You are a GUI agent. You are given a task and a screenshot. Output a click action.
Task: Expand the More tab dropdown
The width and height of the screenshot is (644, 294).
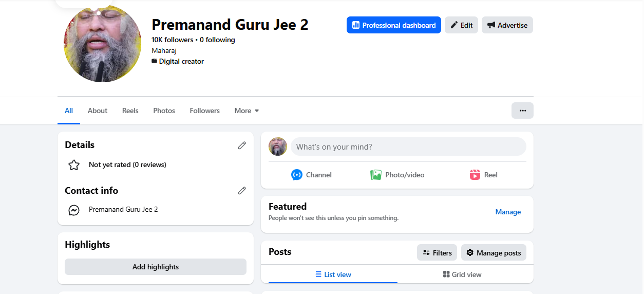point(247,111)
